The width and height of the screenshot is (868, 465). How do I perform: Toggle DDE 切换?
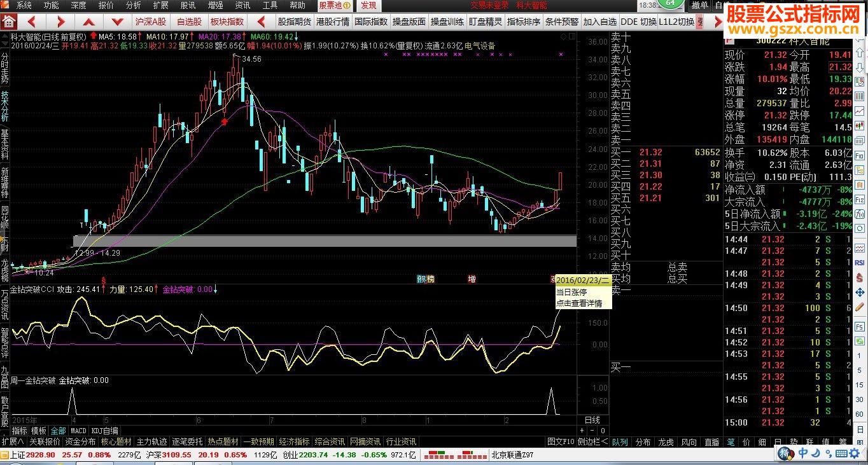[638, 21]
